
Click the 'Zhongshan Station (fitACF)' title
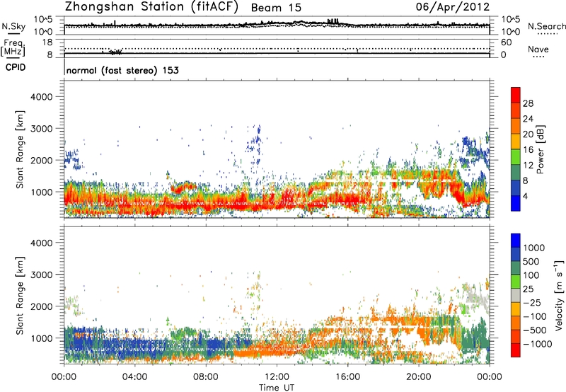click(x=151, y=7)
